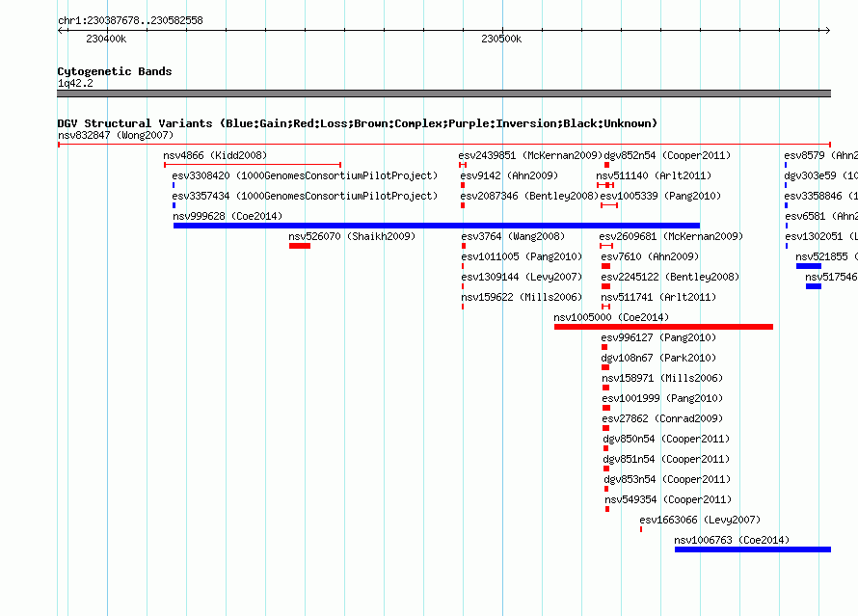This screenshot has width=858, height=616.
Task: Click the DGV Structural Variants track title
Action: click(357, 123)
